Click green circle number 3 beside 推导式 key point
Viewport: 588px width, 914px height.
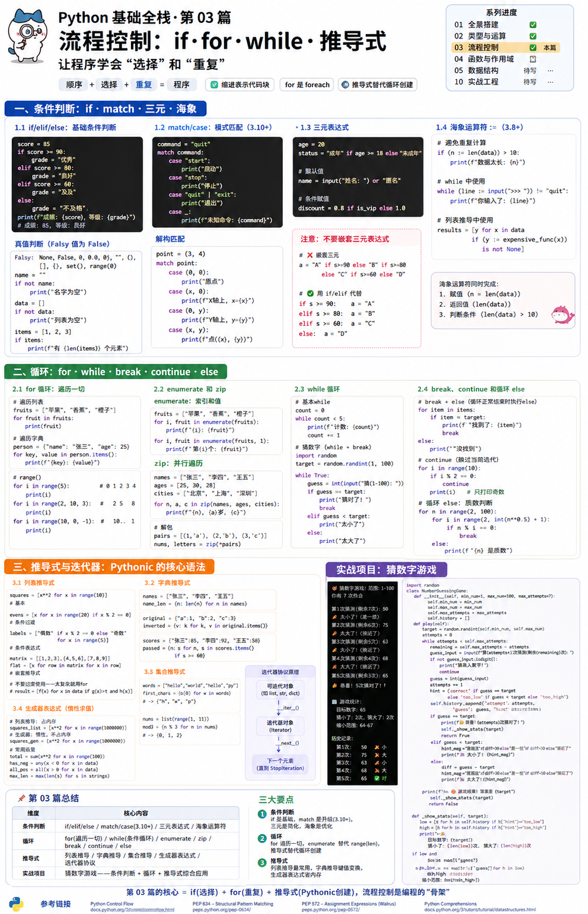(x=262, y=861)
